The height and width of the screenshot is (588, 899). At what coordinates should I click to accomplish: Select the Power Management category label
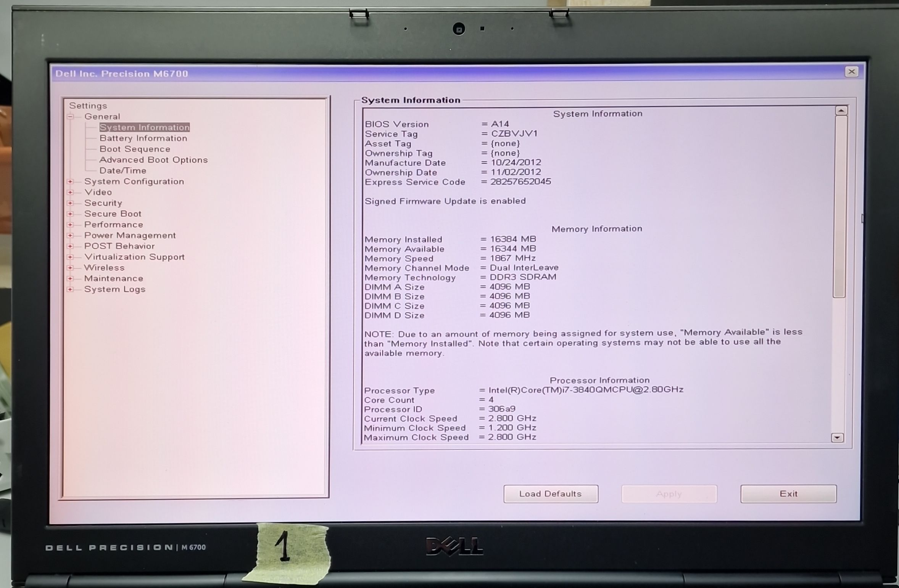click(130, 236)
